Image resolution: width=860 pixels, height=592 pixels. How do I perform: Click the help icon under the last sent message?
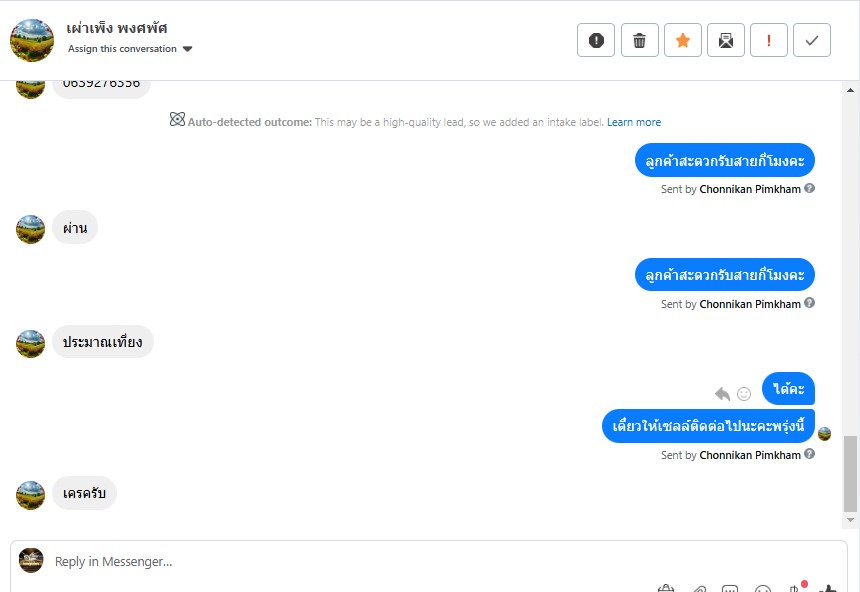(x=810, y=454)
